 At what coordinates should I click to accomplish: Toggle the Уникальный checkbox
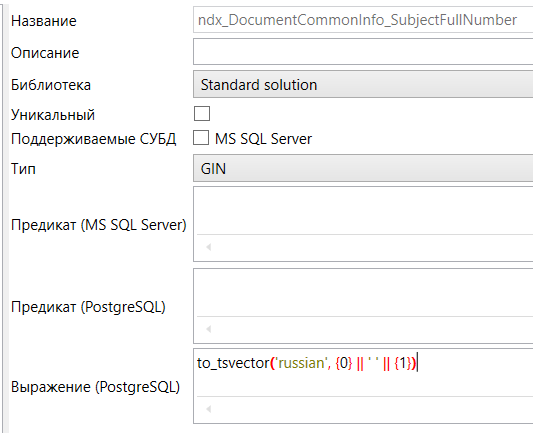coord(202,114)
